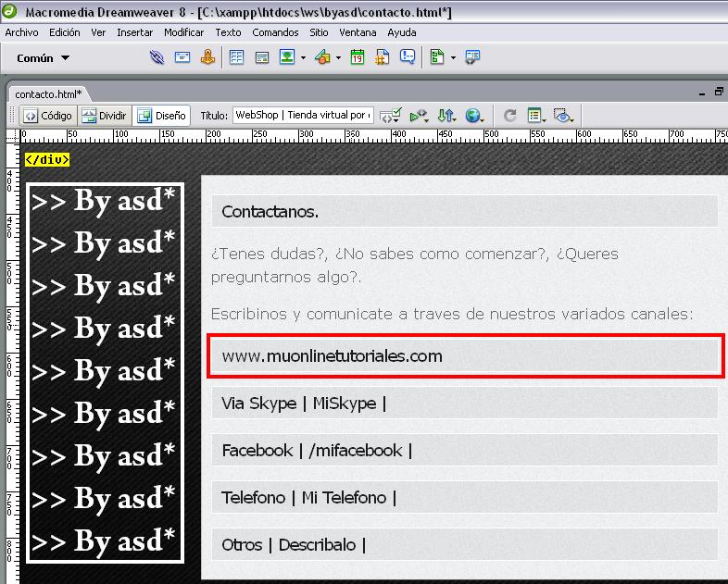Screen dimensions: 728x584
Task: Click the Server-Side Include icon
Action: (383, 57)
